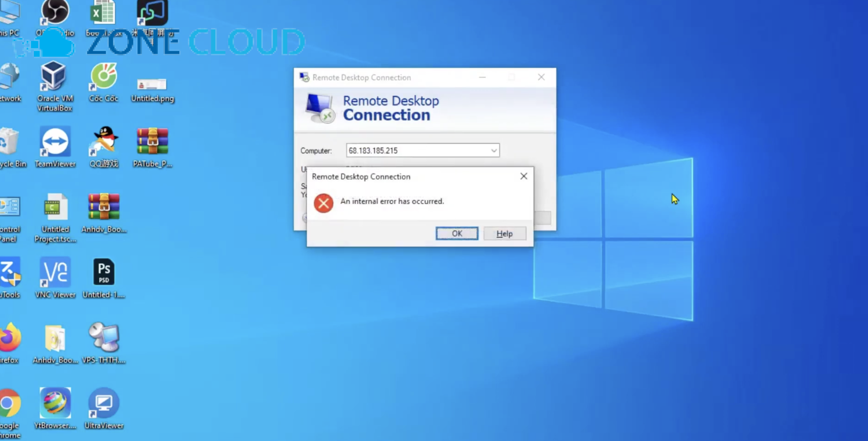Close the main Remote Desktop Connection window
Viewport: 868px width, 441px height.
pos(541,77)
